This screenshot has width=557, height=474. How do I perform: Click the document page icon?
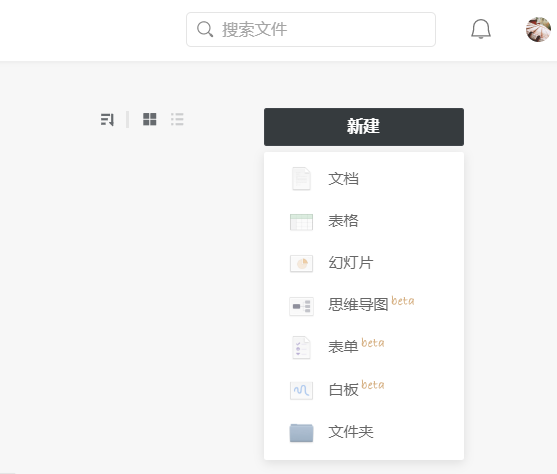pos(301,178)
